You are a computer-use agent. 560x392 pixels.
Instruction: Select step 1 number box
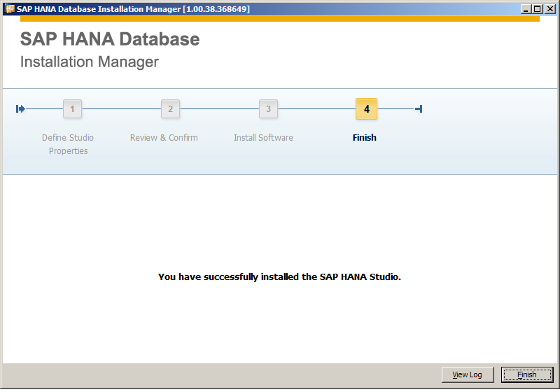tap(72, 109)
